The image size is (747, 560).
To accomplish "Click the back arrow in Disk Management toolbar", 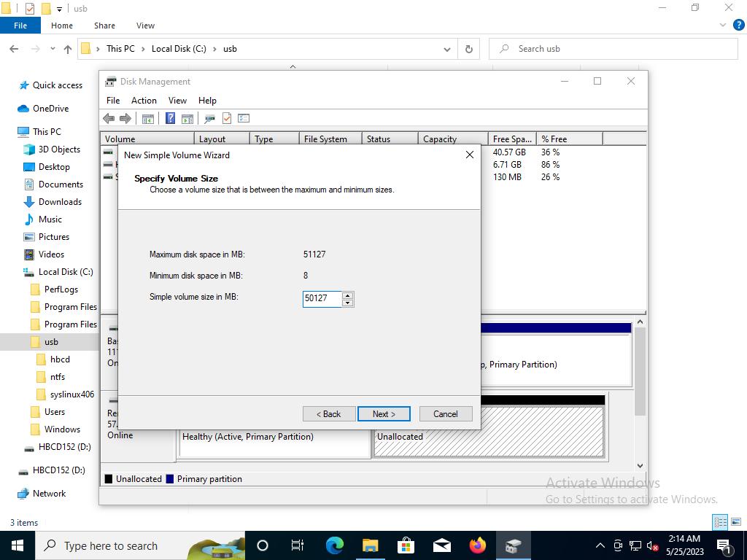I will (x=109, y=118).
